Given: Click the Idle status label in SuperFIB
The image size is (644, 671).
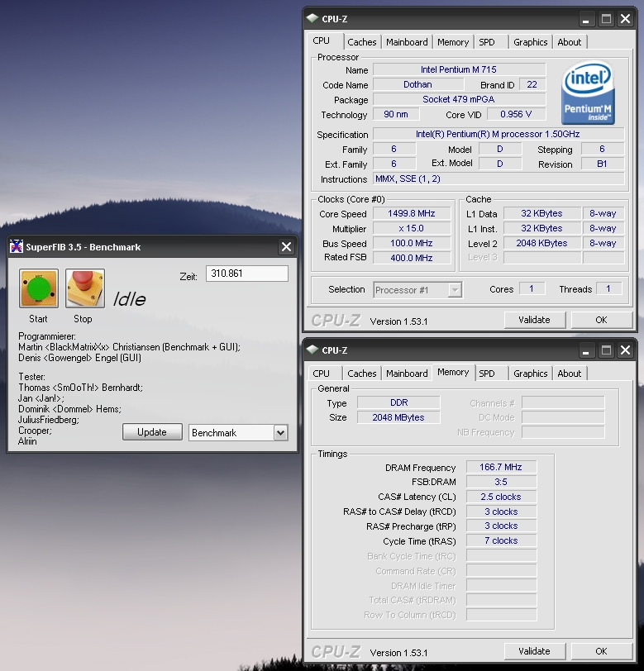Looking at the screenshot, I should pos(129,299).
